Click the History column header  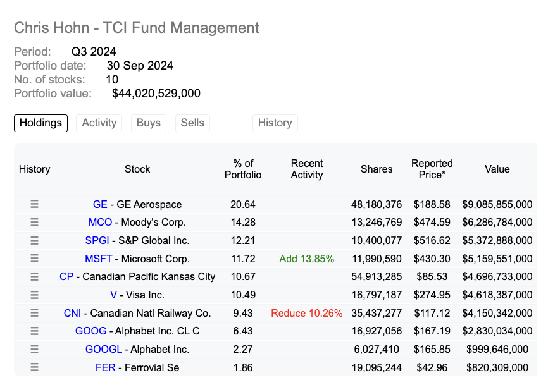point(35,169)
